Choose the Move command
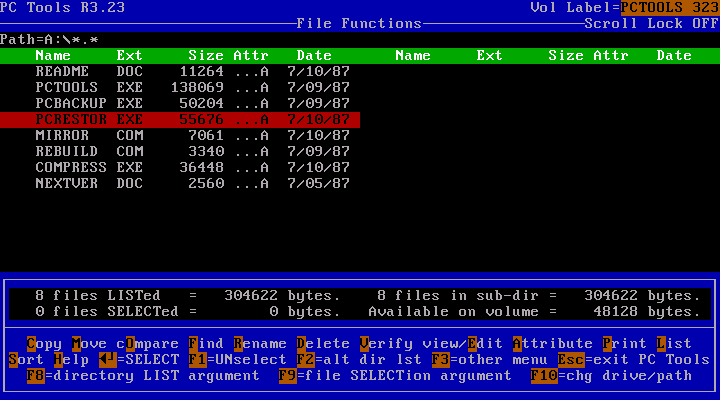 click(x=89, y=344)
